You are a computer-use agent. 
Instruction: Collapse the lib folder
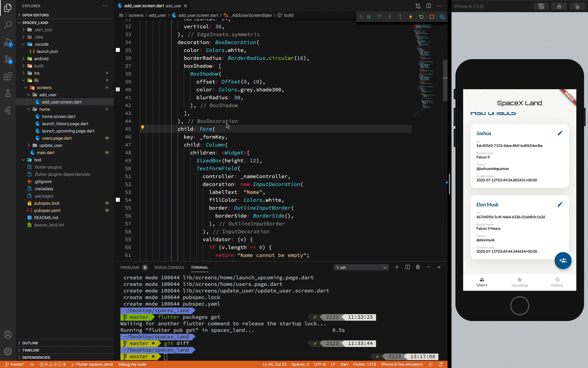pos(65,80)
